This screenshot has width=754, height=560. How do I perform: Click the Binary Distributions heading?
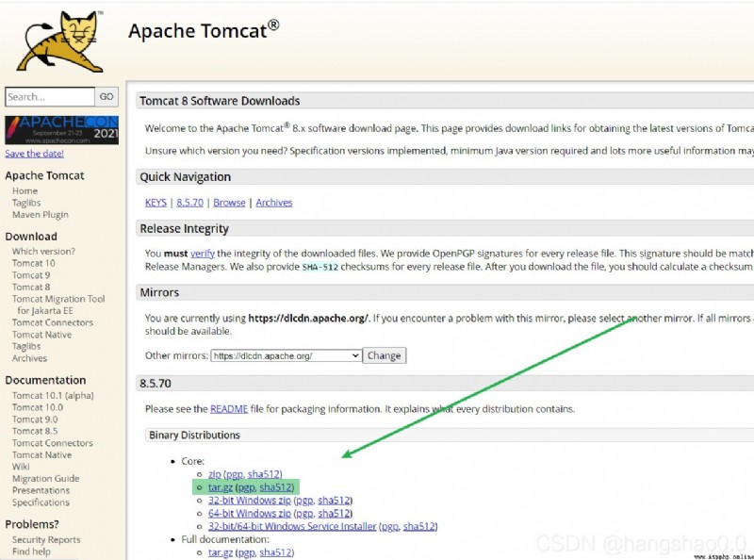coord(194,435)
